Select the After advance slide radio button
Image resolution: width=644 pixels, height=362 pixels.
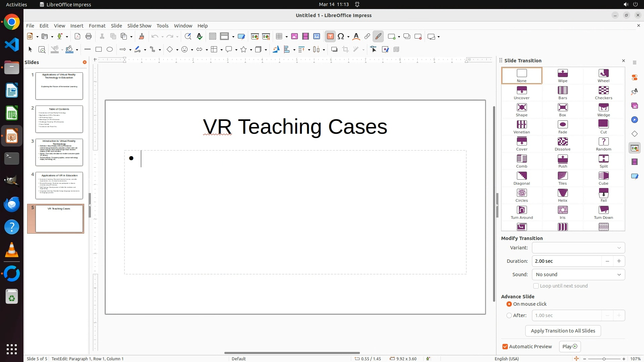tap(509, 315)
